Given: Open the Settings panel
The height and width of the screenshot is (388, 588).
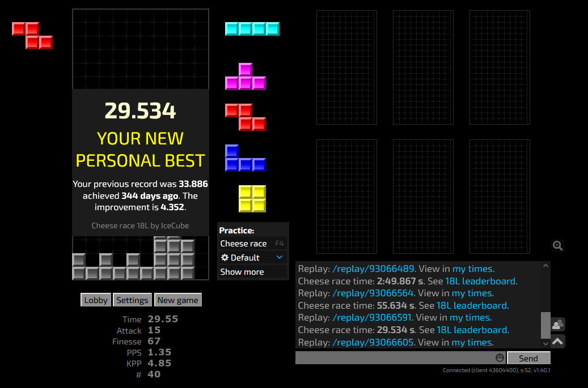Looking at the screenshot, I should (x=132, y=300).
